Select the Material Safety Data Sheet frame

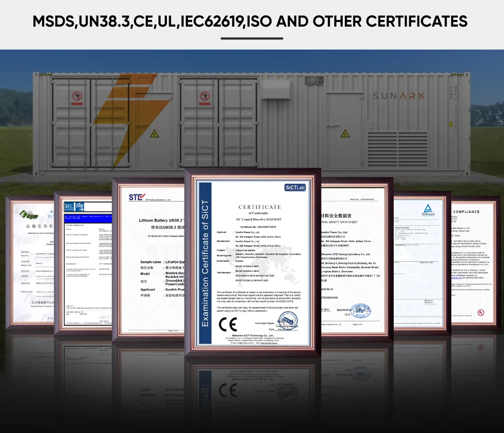(357, 260)
